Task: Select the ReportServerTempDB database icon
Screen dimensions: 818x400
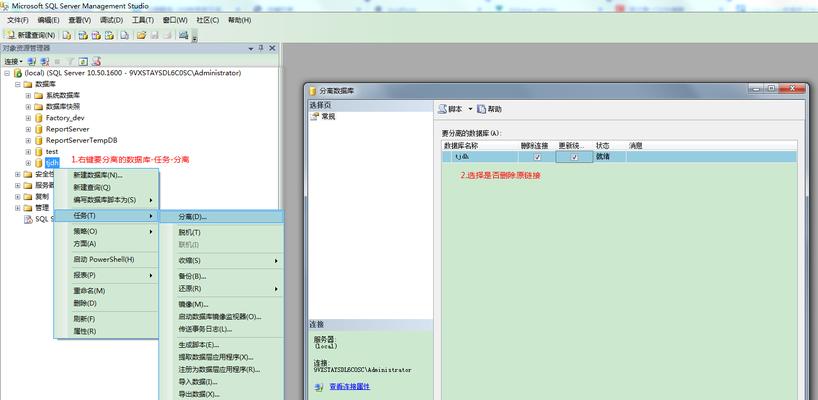Action: tap(39, 140)
